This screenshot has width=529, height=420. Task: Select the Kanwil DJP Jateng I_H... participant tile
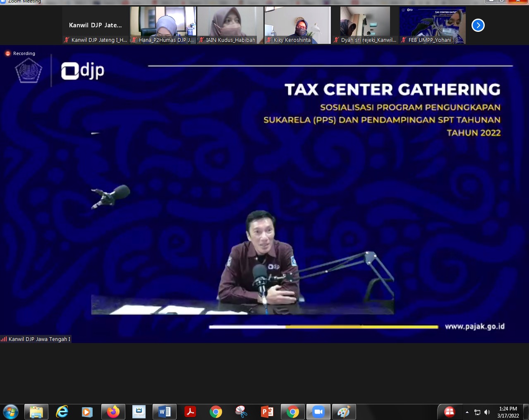(x=96, y=25)
